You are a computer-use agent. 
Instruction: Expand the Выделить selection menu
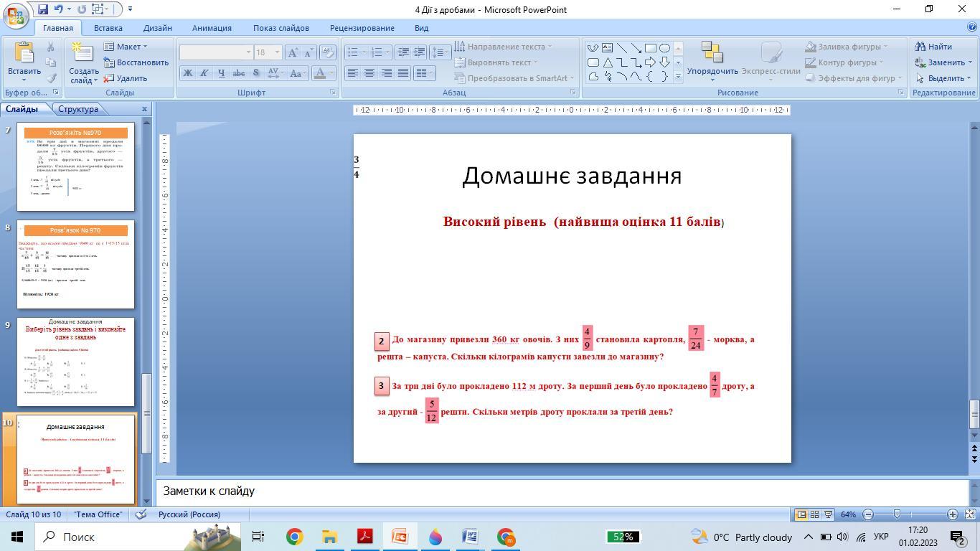click(x=944, y=78)
